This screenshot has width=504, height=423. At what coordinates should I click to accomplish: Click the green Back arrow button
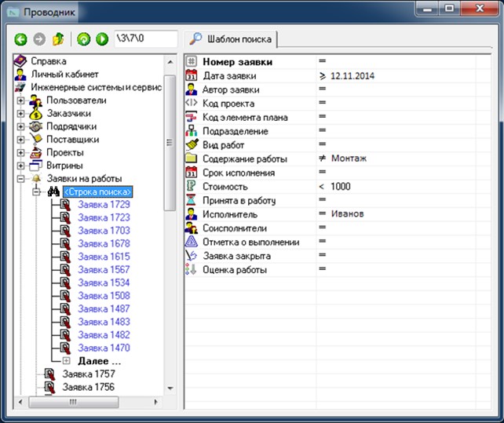21,39
